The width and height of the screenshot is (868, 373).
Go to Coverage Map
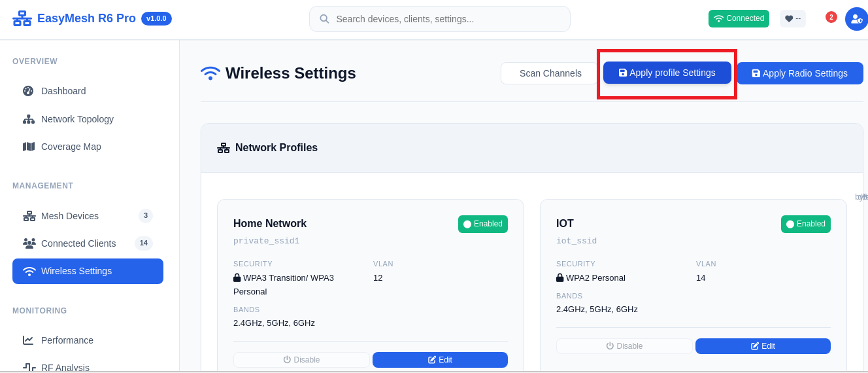coord(88,147)
